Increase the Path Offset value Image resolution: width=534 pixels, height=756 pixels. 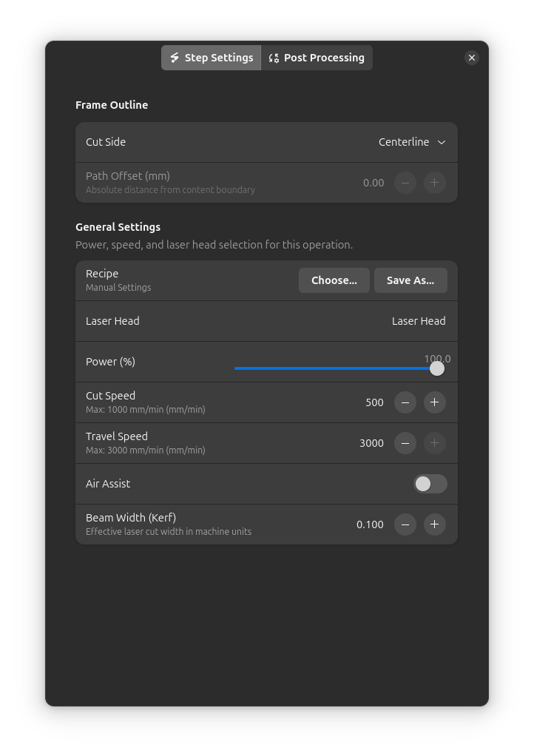[434, 183]
